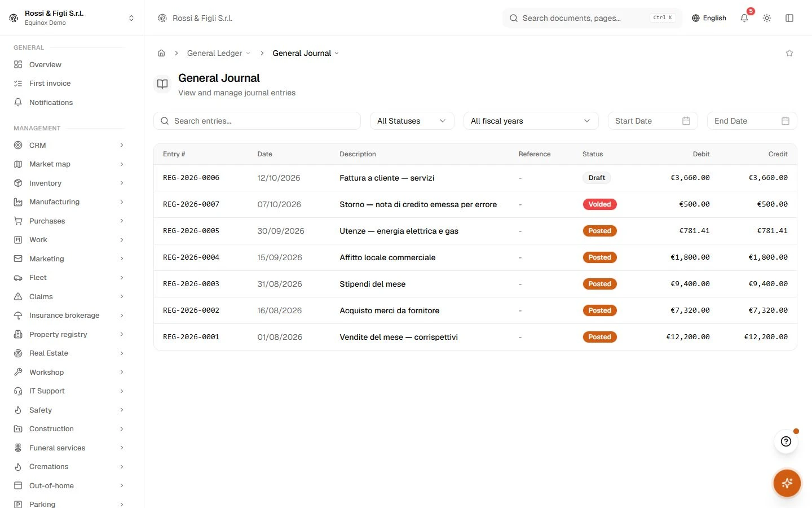Open the All Statuses dropdown
Screen dimensions: 812x508
[412, 121]
